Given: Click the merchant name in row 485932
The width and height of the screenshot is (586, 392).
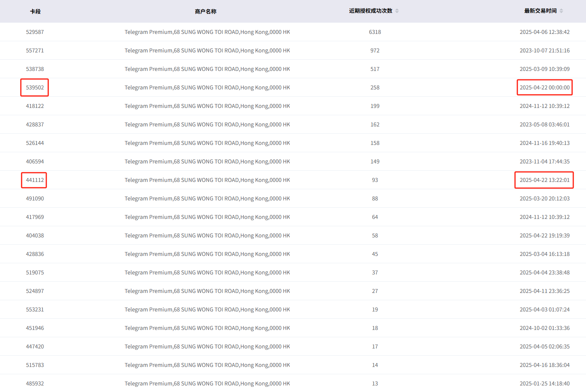Looking at the screenshot, I should pos(207,384).
